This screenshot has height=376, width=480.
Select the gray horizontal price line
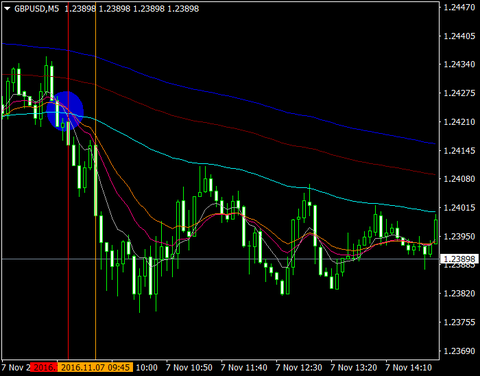tap(220, 259)
